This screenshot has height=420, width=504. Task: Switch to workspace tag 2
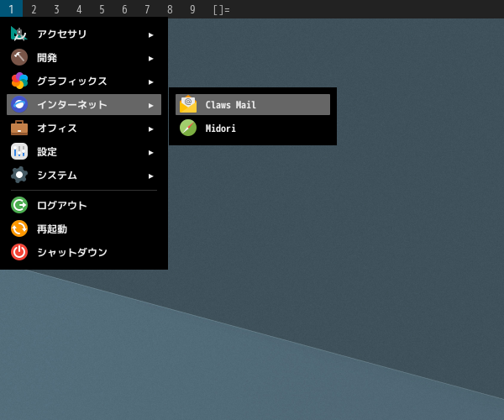(34, 9)
